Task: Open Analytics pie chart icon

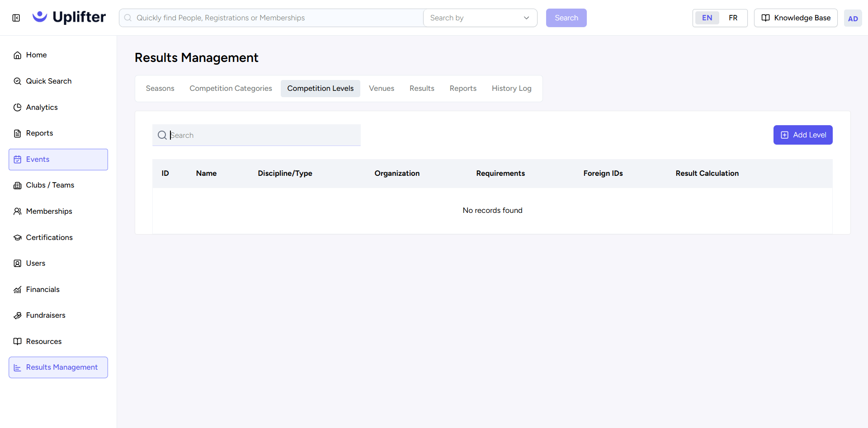Action: (x=18, y=107)
